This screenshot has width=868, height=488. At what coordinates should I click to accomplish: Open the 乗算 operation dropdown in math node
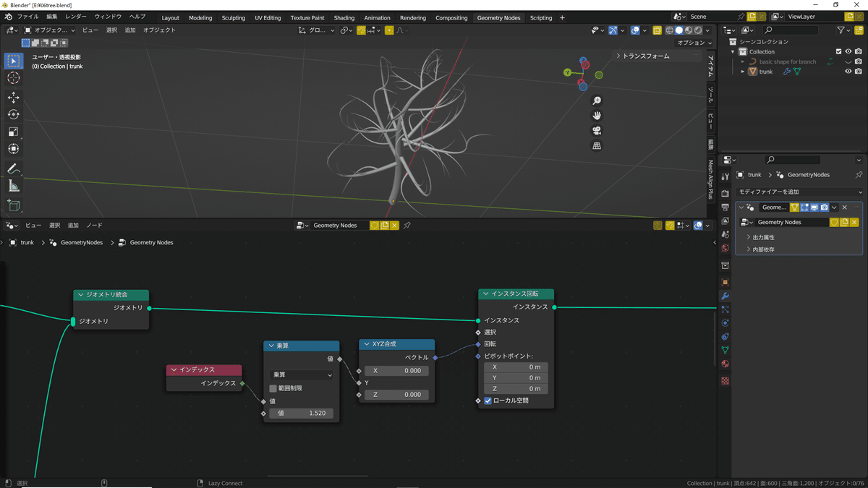[x=302, y=375]
